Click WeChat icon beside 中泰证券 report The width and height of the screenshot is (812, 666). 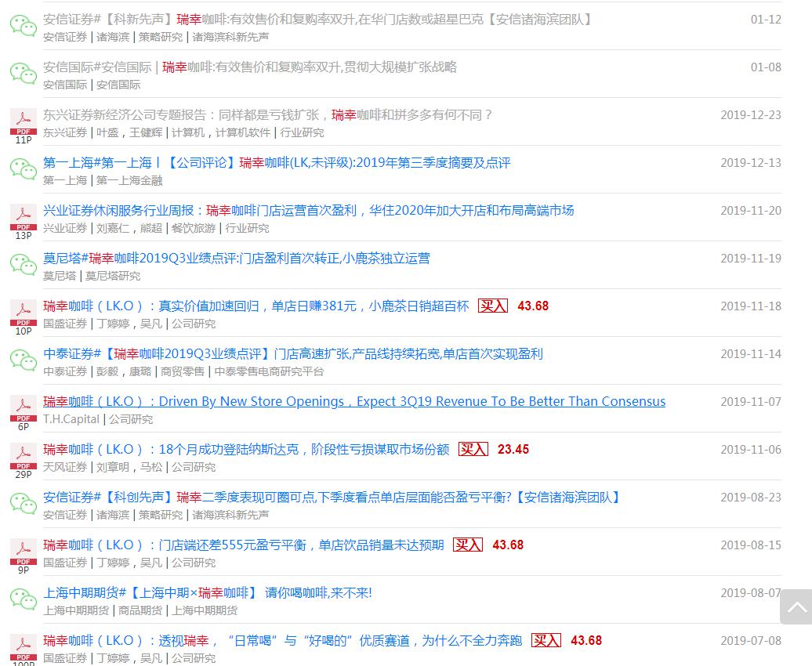[x=24, y=361]
